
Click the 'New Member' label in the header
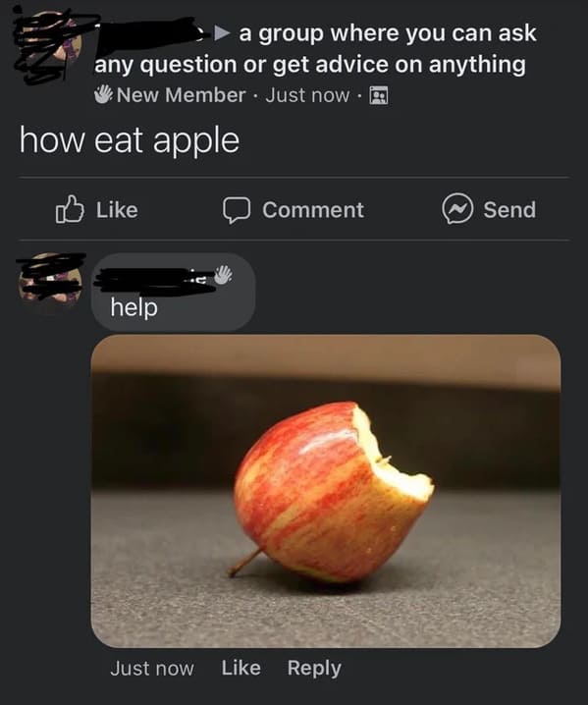pos(182,95)
